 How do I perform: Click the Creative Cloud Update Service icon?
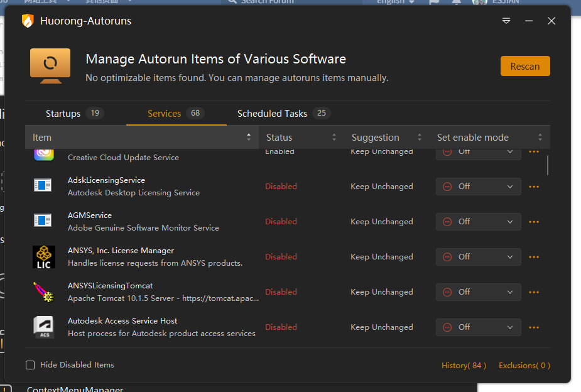(x=44, y=154)
